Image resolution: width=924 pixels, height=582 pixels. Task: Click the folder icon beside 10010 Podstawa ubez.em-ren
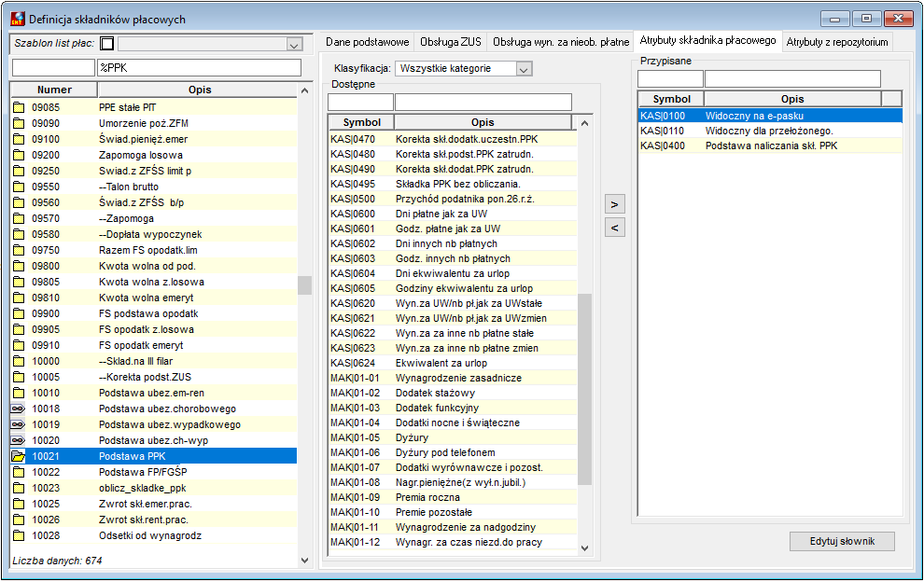[x=19, y=394]
